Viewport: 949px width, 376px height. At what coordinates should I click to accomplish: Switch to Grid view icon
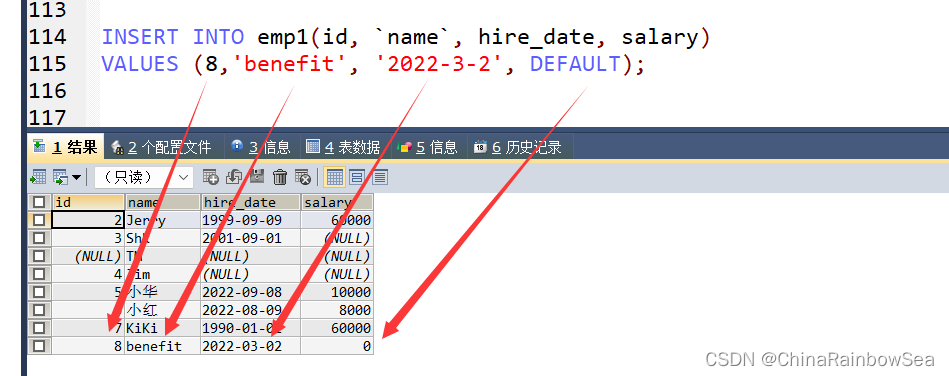(335, 177)
